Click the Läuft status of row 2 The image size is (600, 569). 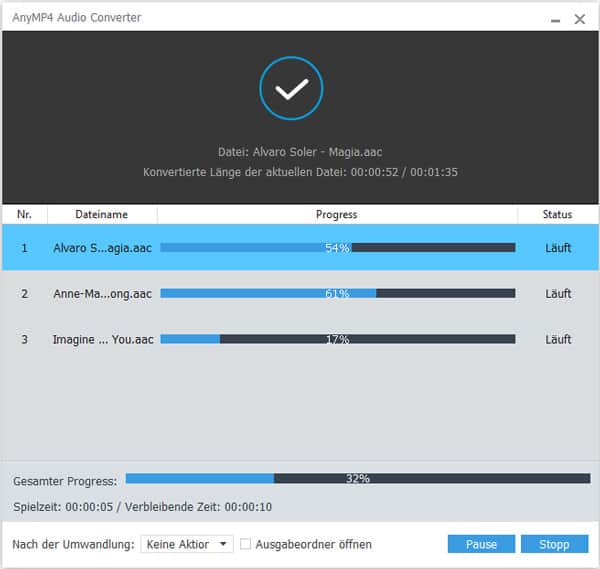[x=558, y=294]
